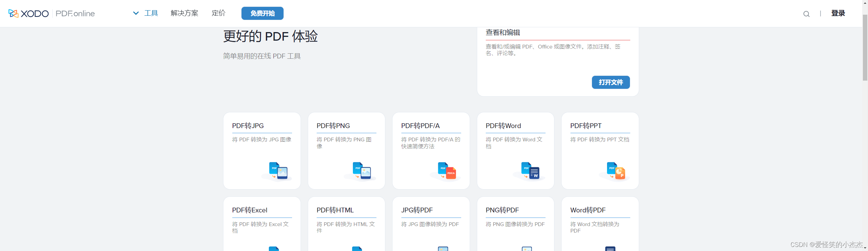Image resolution: width=868 pixels, height=251 pixels.
Task: Select the PDF转Word card title
Action: pos(503,126)
